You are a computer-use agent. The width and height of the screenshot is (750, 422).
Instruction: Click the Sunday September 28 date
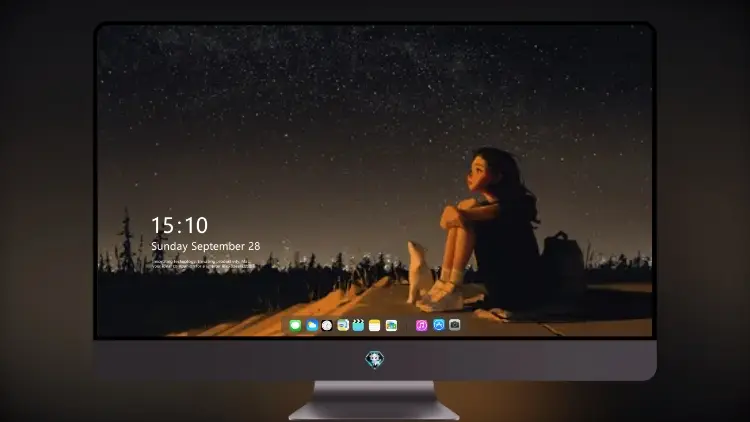(206, 246)
